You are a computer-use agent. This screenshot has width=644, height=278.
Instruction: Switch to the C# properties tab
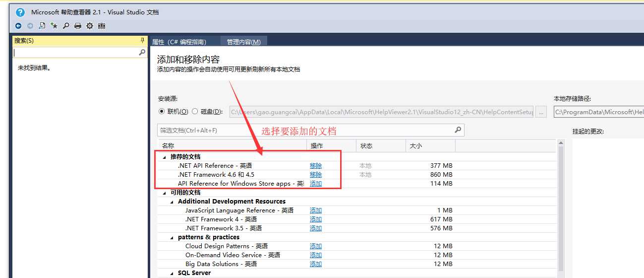pyautogui.click(x=179, y=42)
